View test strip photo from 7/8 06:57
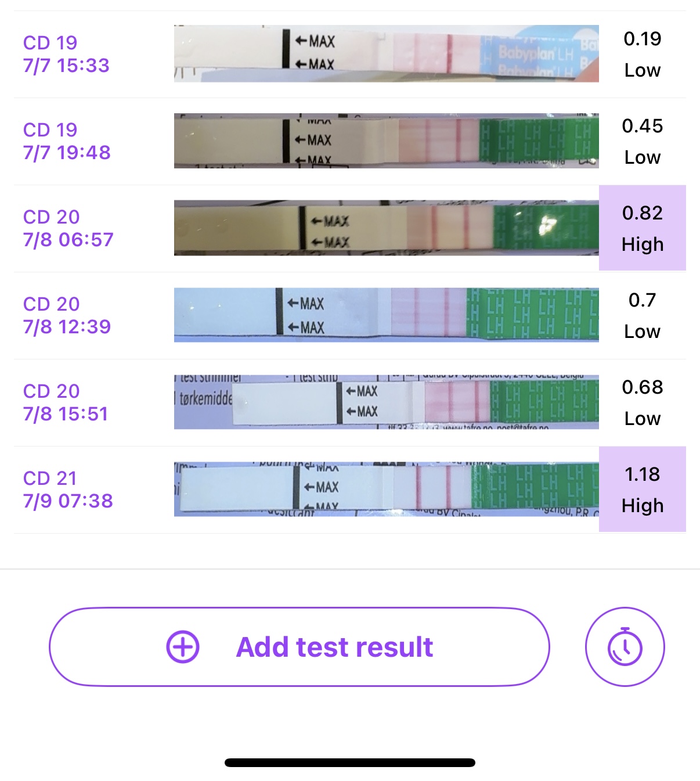The width and height of the screenshot is (700, 781). point(386,228)
